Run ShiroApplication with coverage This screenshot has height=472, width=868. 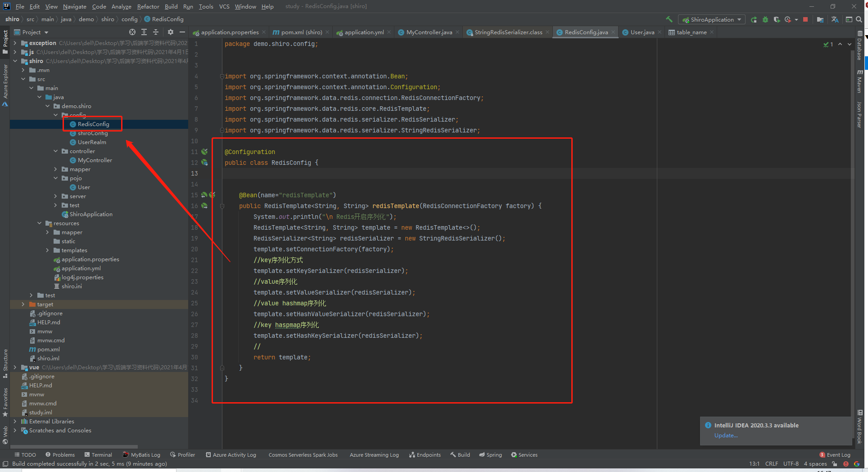777,19
